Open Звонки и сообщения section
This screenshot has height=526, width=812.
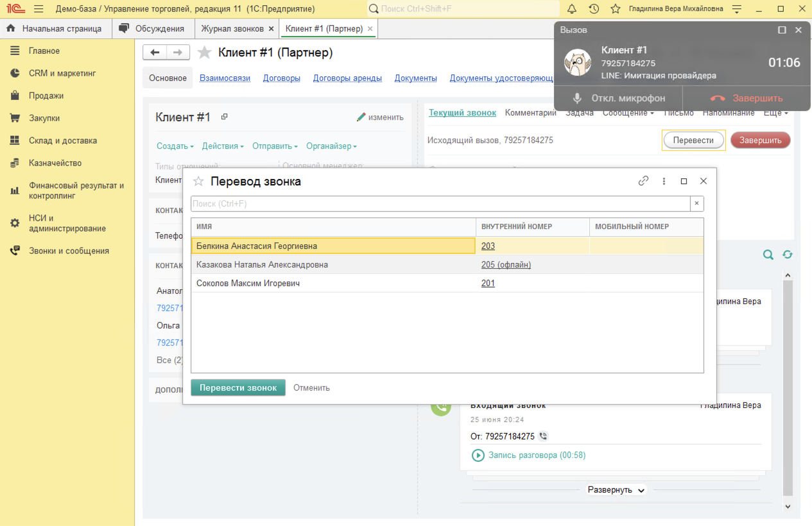tap(69, 251)
